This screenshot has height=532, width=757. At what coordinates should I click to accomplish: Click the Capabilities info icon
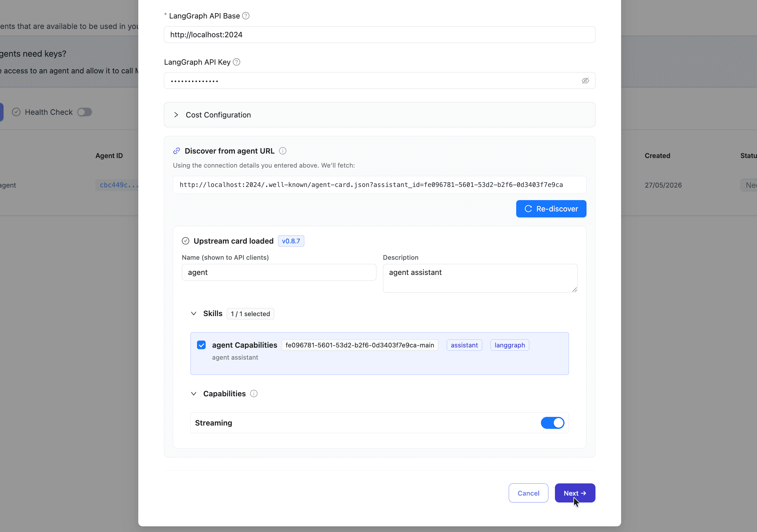pyautogui.click(x=254, y=393)
